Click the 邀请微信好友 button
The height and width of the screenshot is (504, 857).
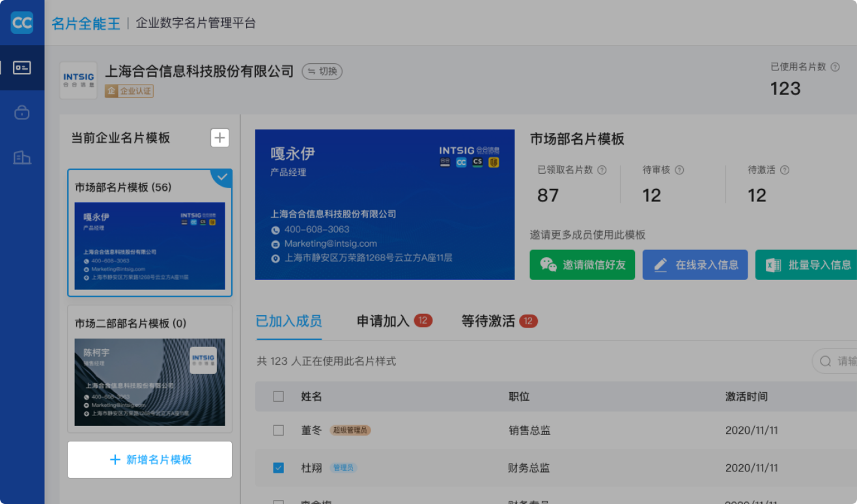pyautogui.click(x=582, y=265)
